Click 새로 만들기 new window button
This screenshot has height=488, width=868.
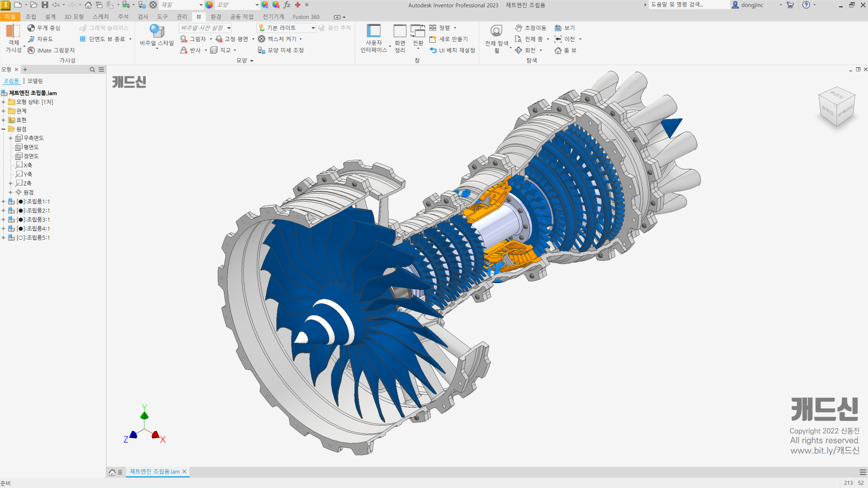coord(448,39)
